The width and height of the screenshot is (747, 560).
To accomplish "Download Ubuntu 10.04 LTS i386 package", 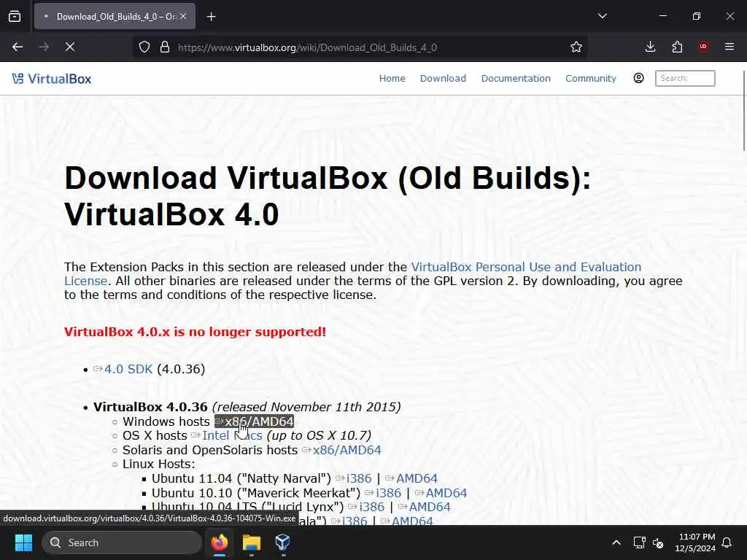I will click(x=371, y=507).
